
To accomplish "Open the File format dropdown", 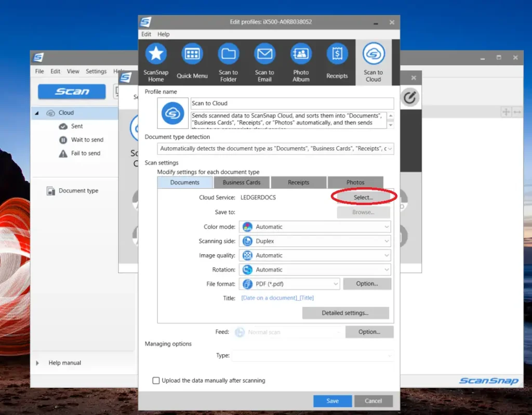I will [289, 284].
